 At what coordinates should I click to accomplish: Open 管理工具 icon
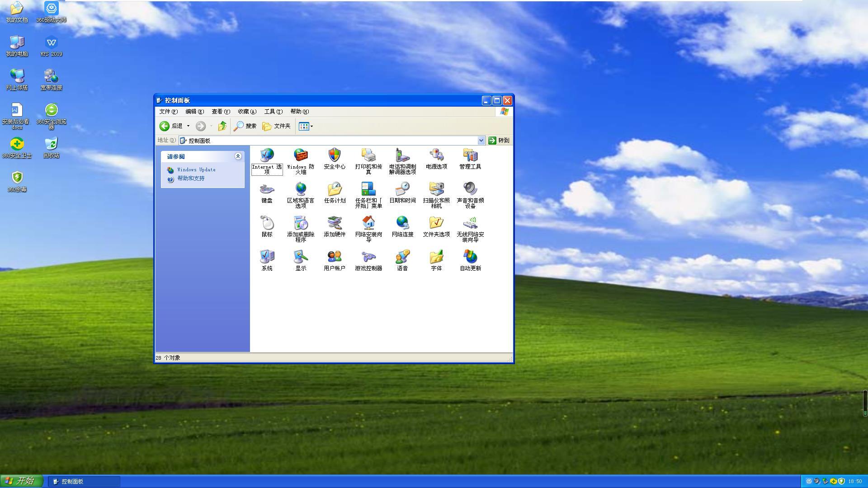(x=470, y=159)
